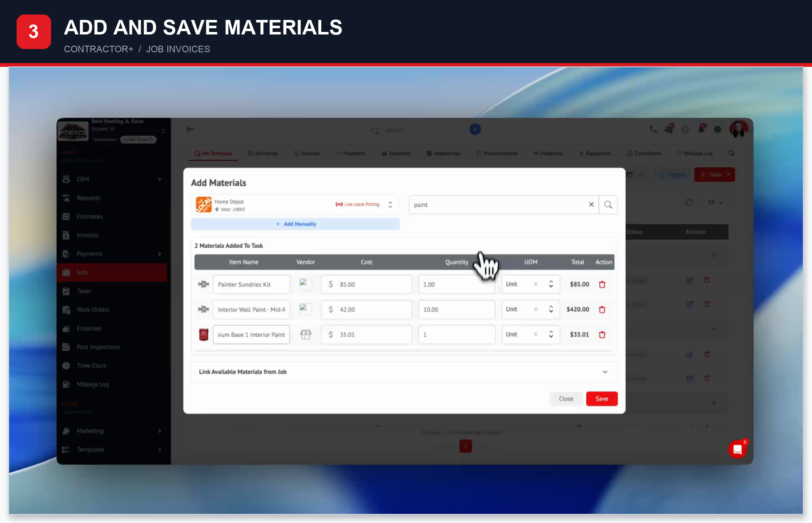Expand Link Available Materials from Job
The height and width of the screenshot is (523, 812).
404,372
